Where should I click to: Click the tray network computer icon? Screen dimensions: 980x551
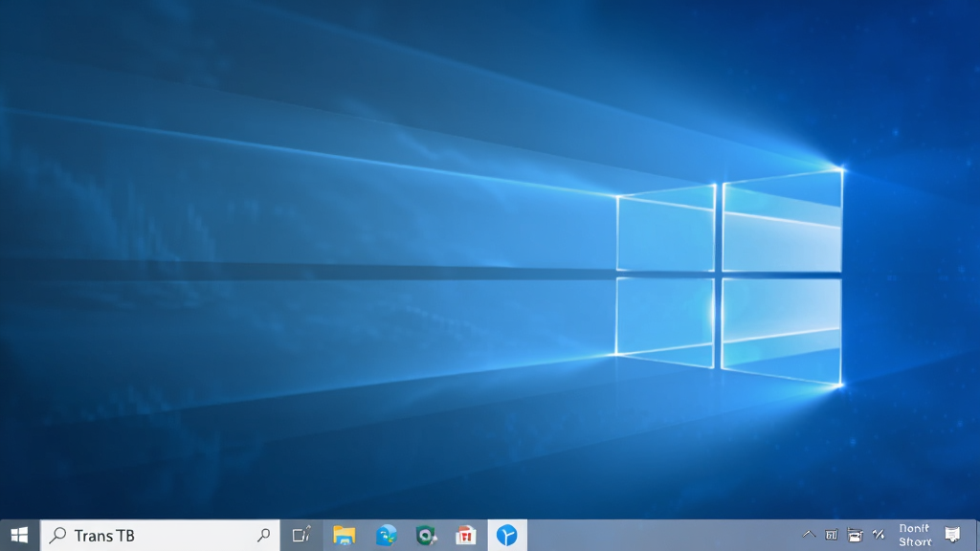click(x=855, y=535)
